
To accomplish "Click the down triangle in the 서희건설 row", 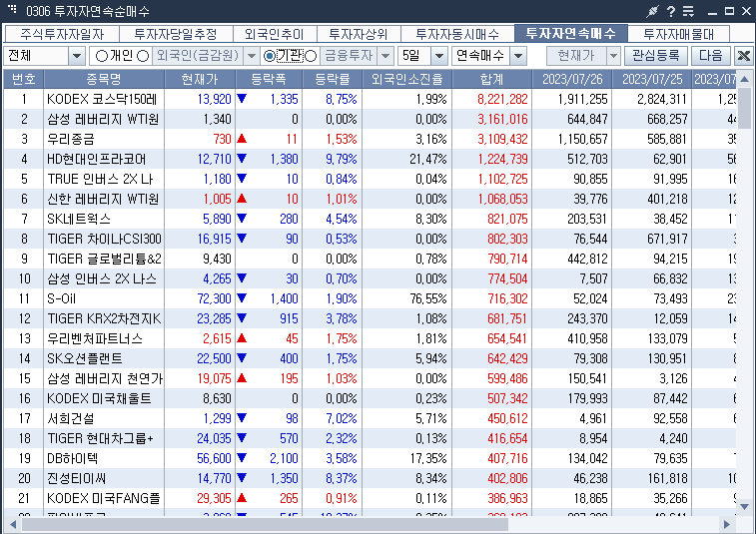I will click(242, 418).
